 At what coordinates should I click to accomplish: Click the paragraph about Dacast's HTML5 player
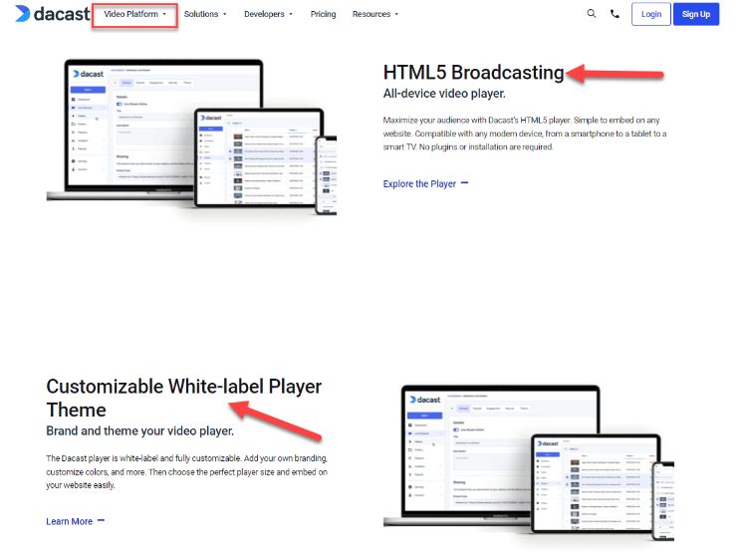point(525,134)
